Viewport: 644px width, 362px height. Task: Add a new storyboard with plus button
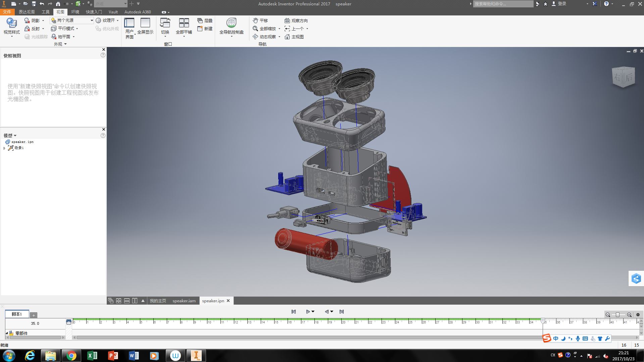click(x=34, y=315)
